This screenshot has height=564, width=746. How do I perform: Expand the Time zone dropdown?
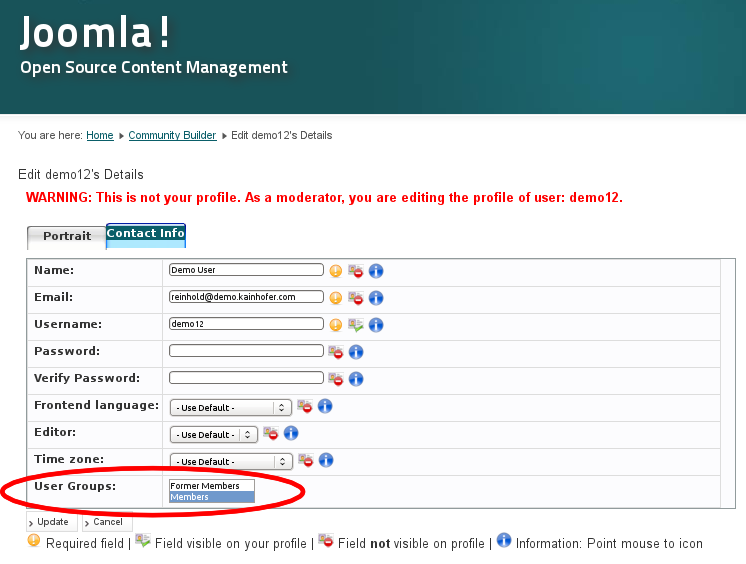pyautogui.click(x=230, y=462)
